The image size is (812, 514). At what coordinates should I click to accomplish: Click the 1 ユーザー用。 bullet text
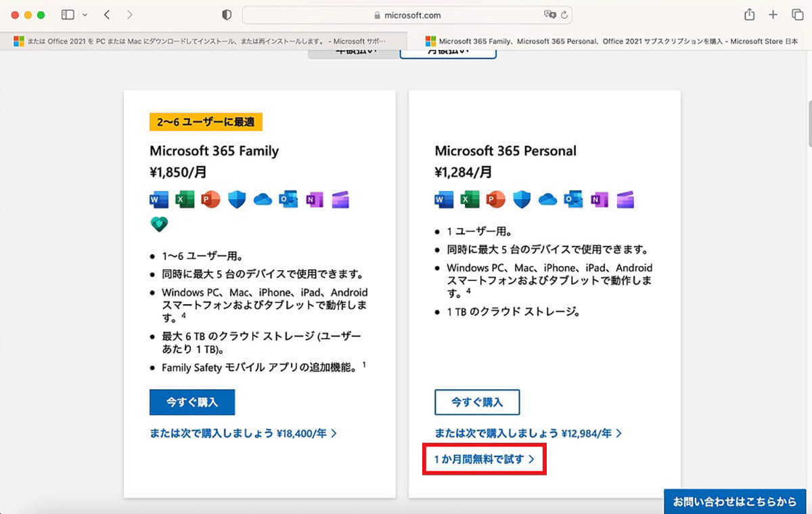pos(480,232)
